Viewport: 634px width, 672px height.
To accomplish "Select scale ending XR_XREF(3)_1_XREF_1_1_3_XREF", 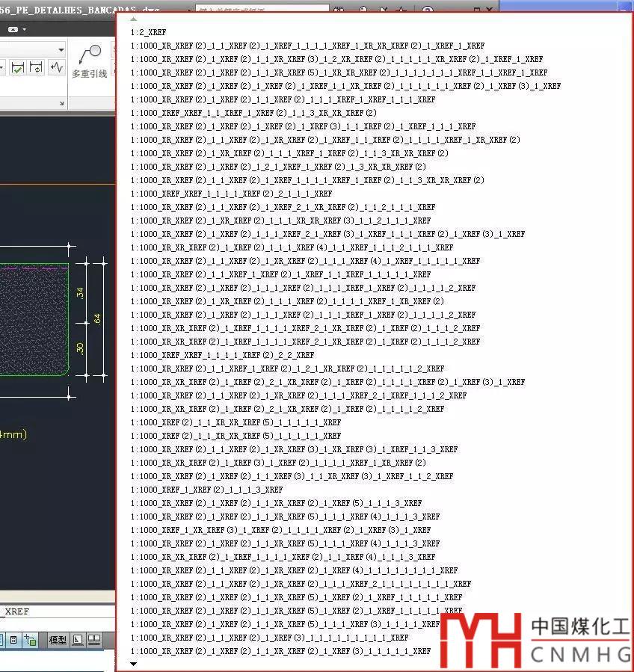I will coord(294,449).
